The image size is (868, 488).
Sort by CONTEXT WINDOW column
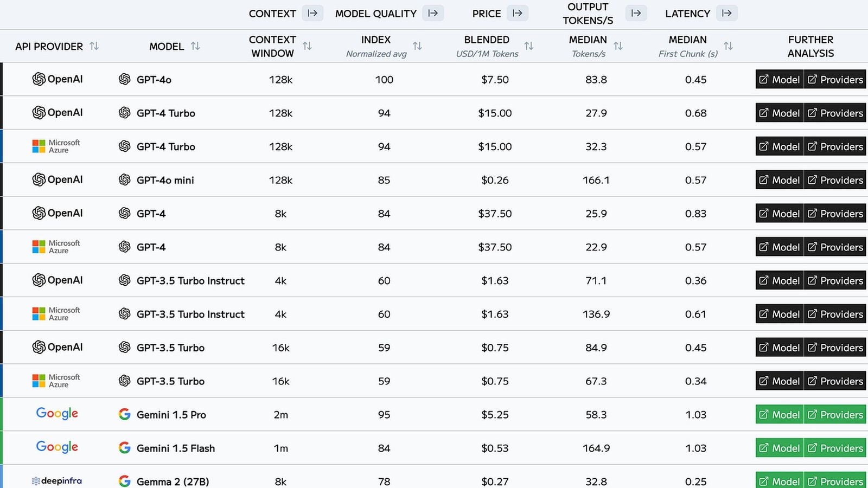point(308,46)
